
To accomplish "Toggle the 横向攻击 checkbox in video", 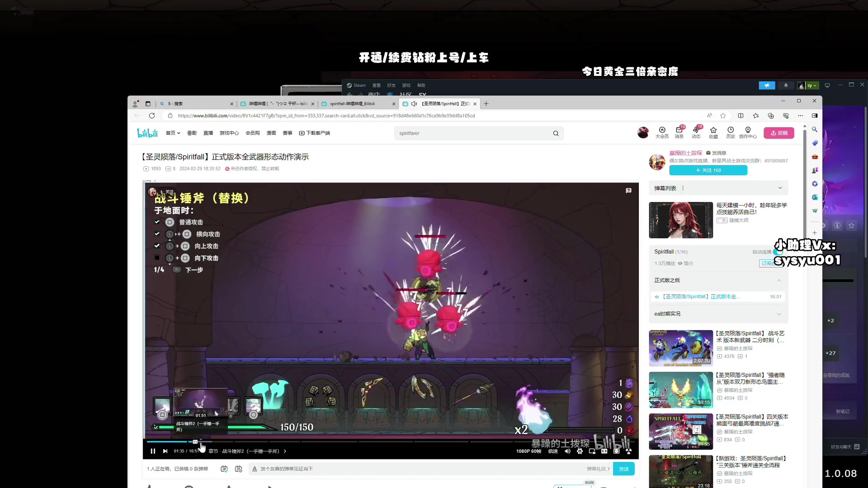I will tap(157, 234).
